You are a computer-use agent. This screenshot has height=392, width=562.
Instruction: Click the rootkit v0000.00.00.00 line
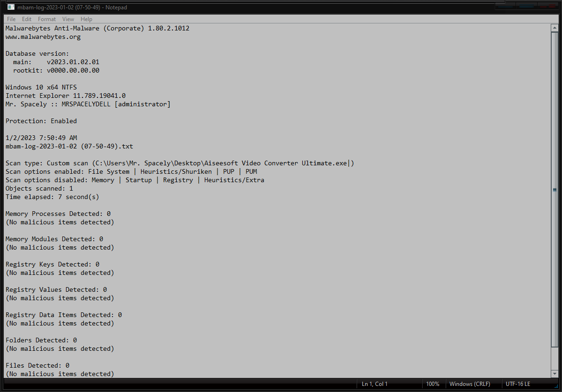(56, 71)
